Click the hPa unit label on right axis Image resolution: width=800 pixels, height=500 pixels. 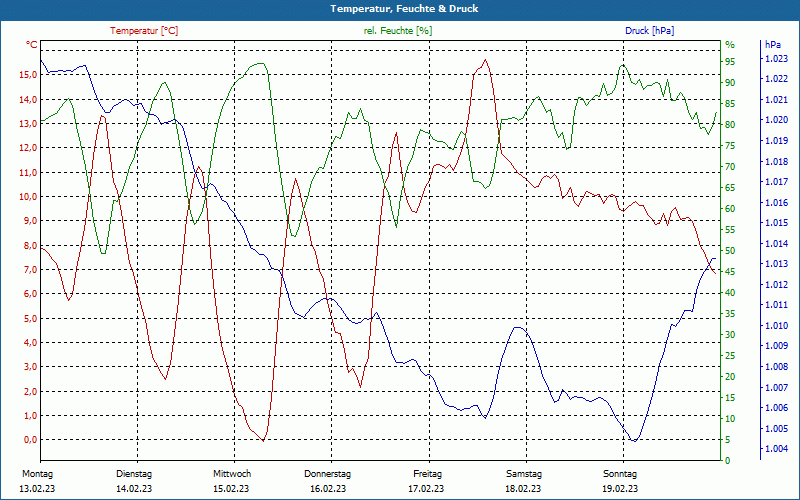click(x=773, y=45)
